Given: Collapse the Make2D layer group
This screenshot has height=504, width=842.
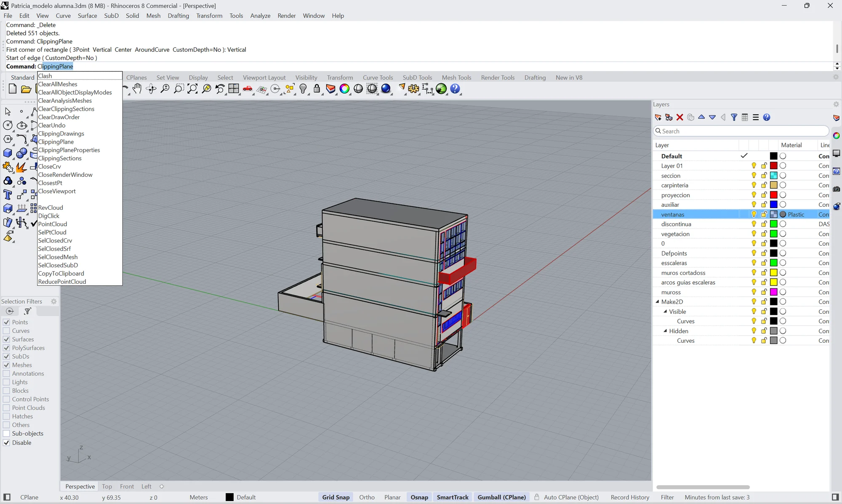Looking at the screenshot, I should pos(658,301).
